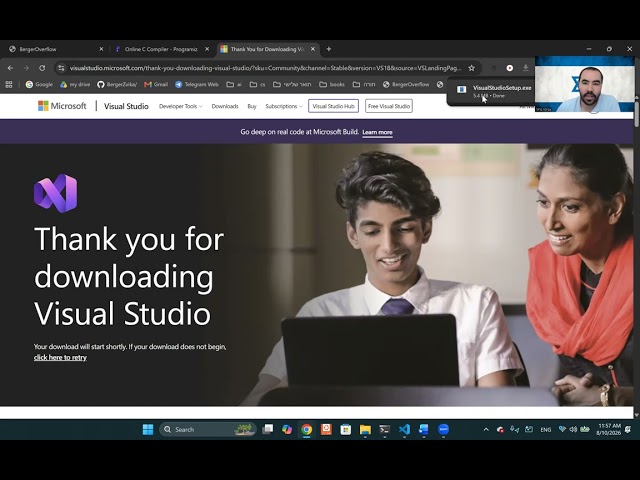Click the round white extension icon in toolbar

click(510, 68)
